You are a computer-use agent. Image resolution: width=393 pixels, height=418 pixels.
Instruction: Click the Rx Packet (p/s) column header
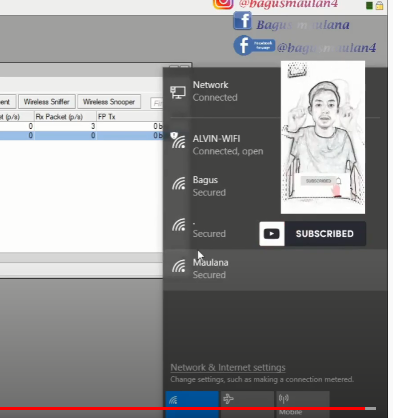pyautogui.click(x=65, y=117)
